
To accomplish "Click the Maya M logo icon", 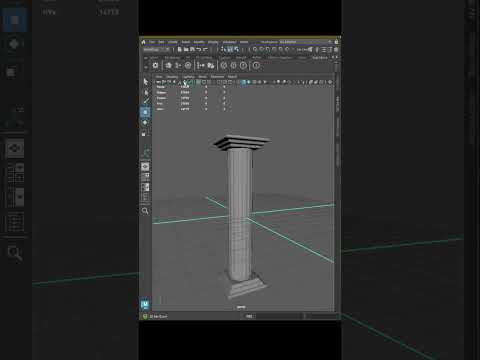I will 145,304.
